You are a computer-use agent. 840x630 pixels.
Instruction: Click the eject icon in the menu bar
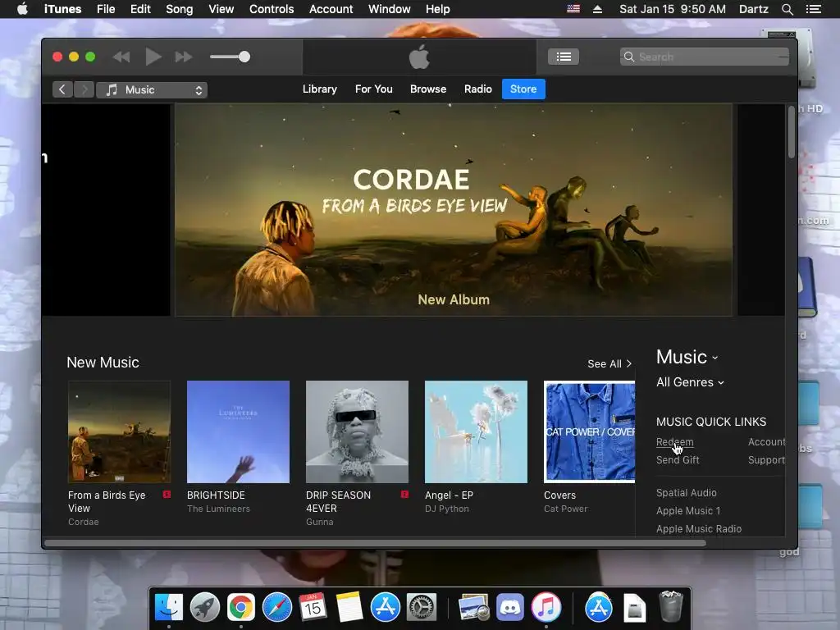[x=597, y=9]
